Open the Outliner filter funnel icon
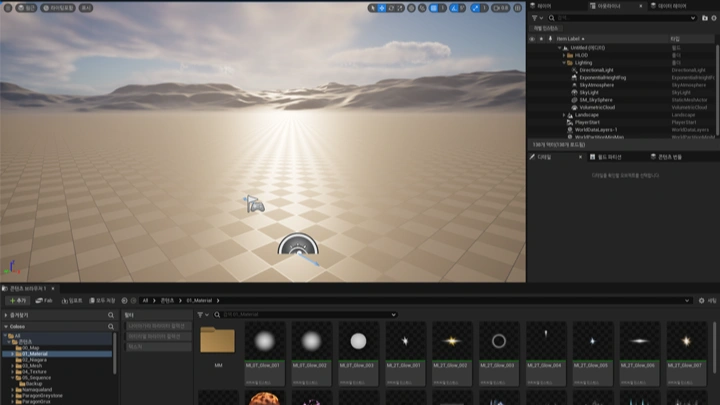The height and width of the screenshot is (405, 720). 534,17
